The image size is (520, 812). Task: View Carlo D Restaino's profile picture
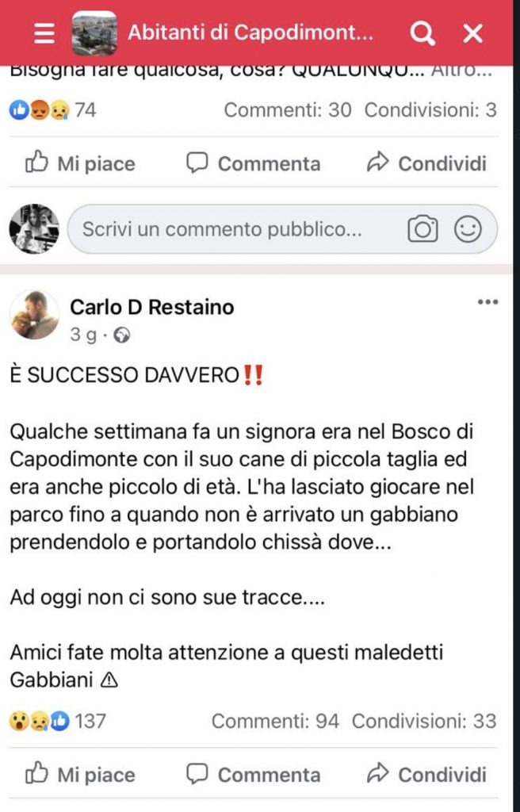[x=34, y=315]
